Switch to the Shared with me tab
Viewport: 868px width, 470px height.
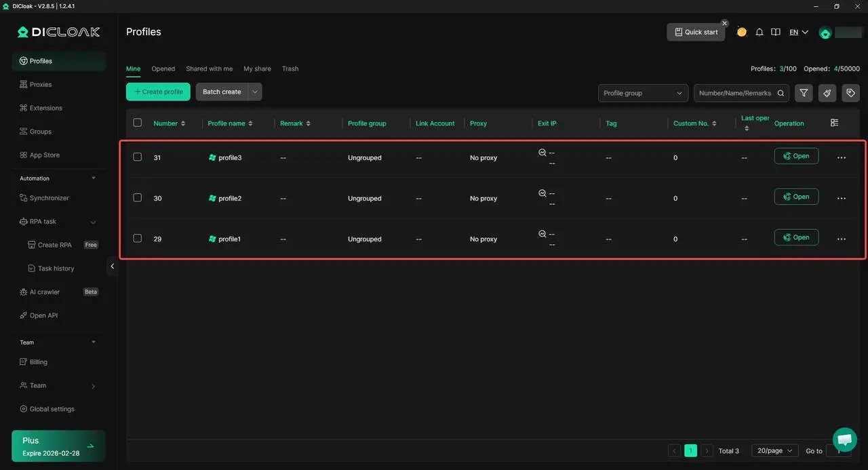point(209,68)
